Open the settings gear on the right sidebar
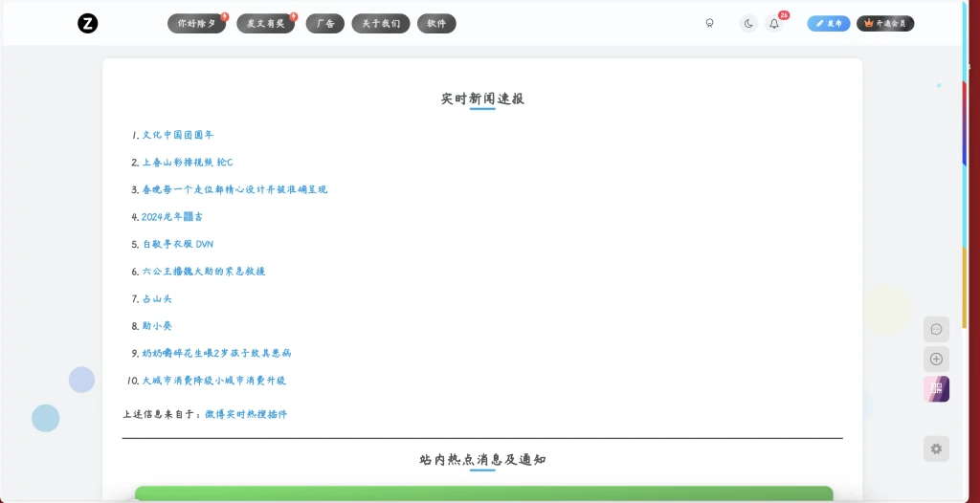 (x=936, y=448)
